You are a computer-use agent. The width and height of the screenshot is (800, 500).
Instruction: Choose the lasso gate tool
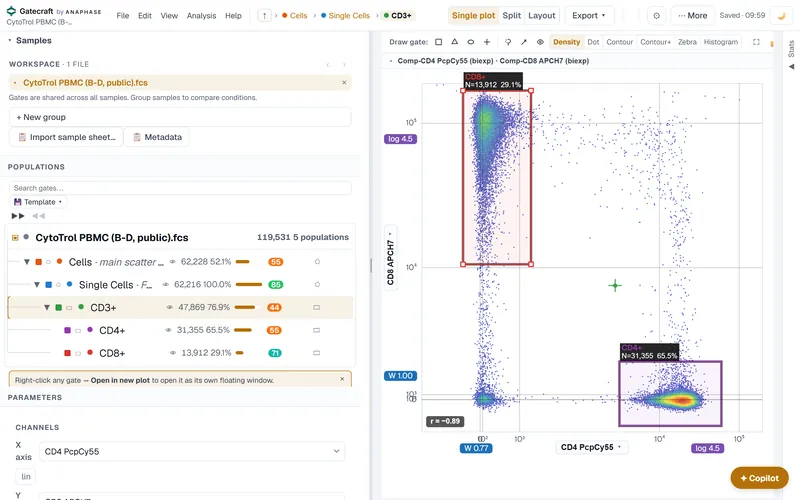coord(508,42)
